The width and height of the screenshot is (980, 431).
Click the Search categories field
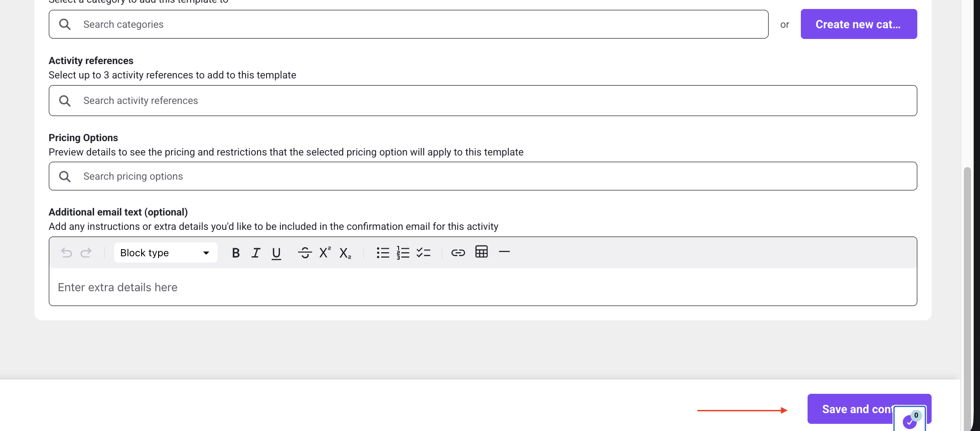pyautogui.click(x=408, y=24)
